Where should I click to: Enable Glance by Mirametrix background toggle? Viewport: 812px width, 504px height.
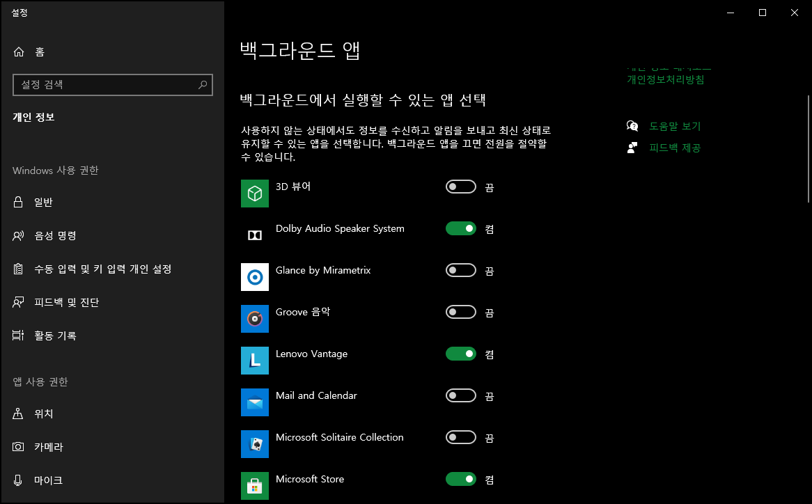pos(461,270)
